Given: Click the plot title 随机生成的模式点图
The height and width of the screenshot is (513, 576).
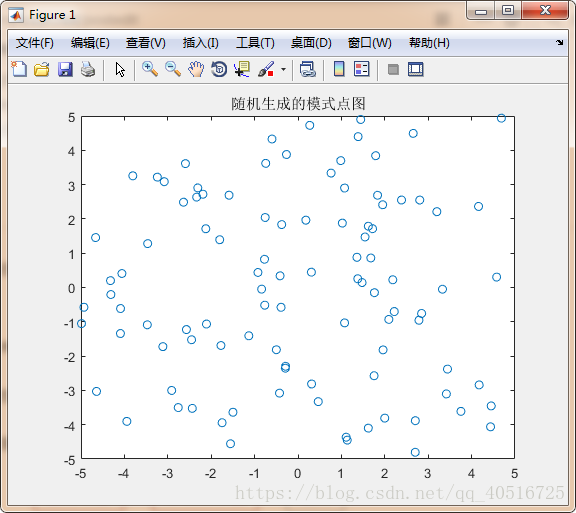Looking at the screenshot, I should 298,104.
